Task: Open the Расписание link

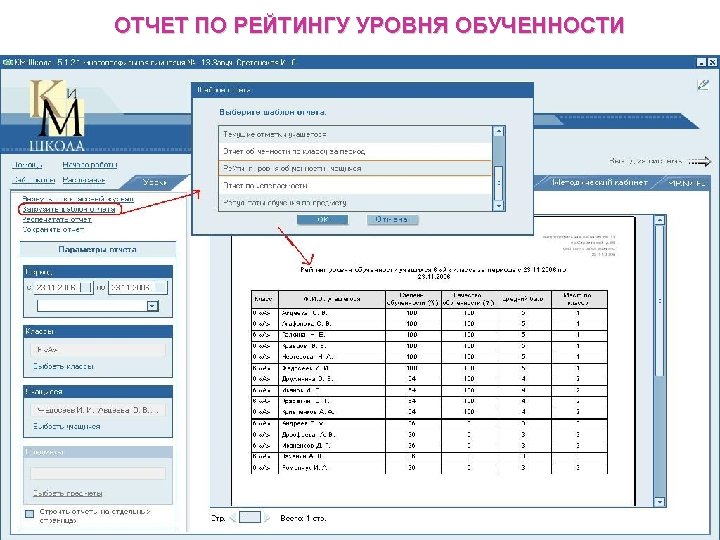Action: point(84,180)
